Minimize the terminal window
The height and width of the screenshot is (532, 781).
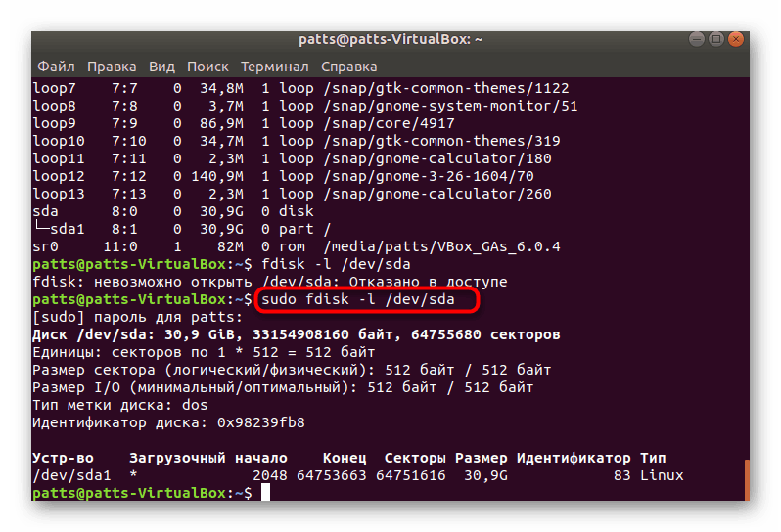696,39
